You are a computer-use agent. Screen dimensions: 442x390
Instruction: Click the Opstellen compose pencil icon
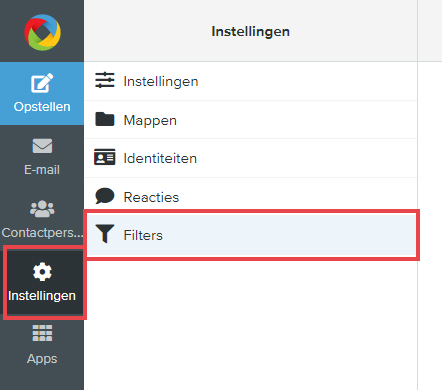click(42, 83)
